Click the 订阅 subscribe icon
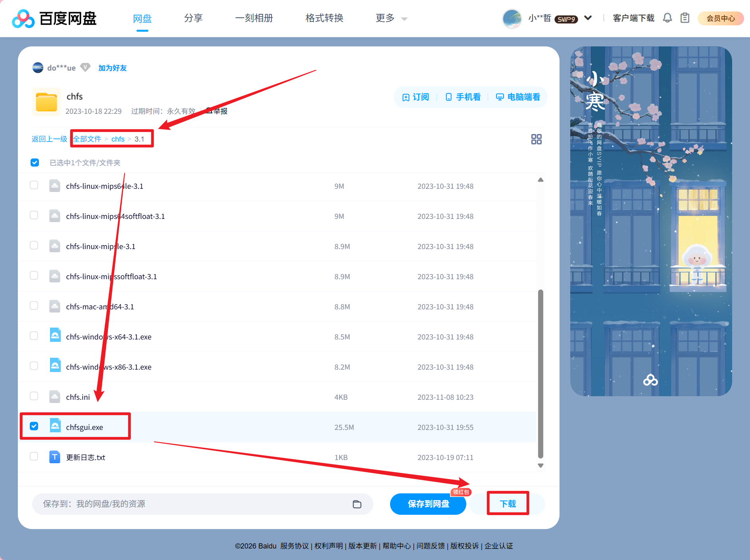 406,97
